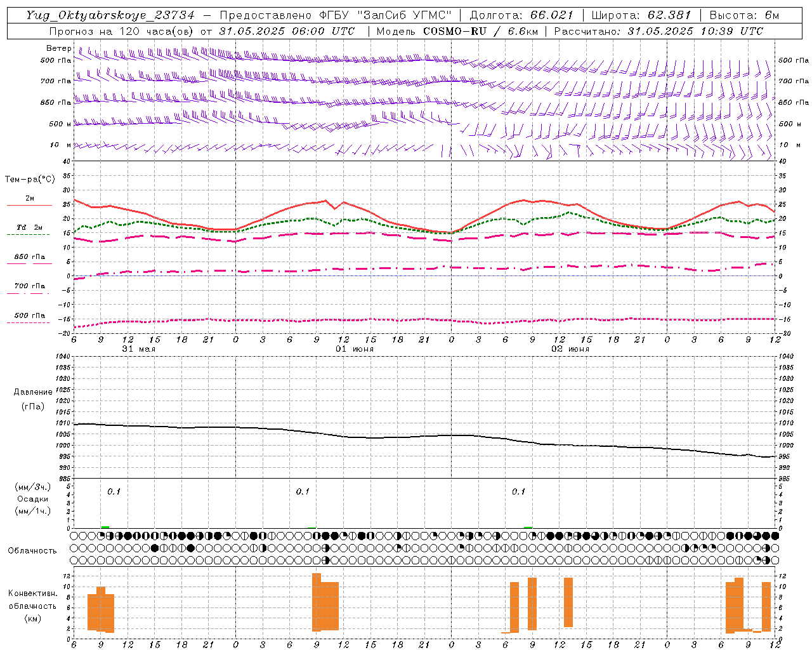Click the left 10 м wind level label
Image resolution: width=812 pixels, height=650 pixels.
pyautogui.click(x=60, y=145)
